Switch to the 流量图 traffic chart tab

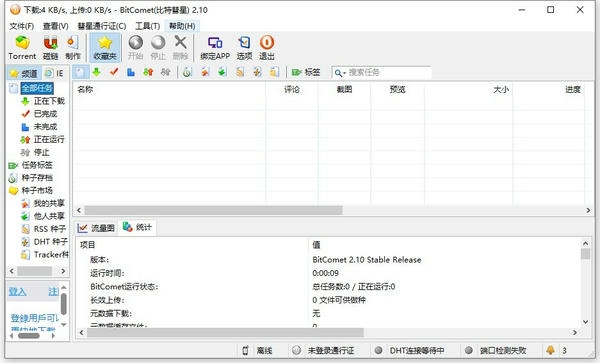(96, 228)
